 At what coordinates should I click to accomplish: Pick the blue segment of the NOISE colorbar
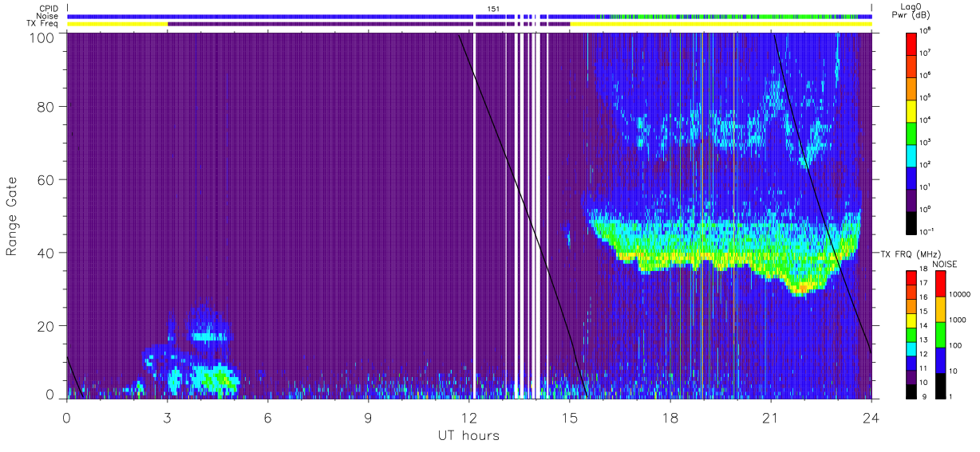pyautogui.click(x=939, y=360)
